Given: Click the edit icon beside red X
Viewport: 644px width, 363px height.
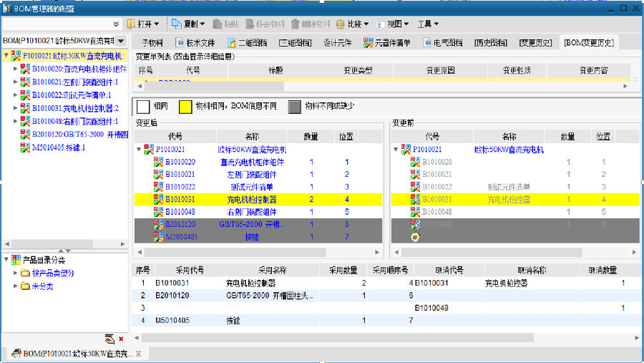Looking at the screenshot, I should click(109, 339).
